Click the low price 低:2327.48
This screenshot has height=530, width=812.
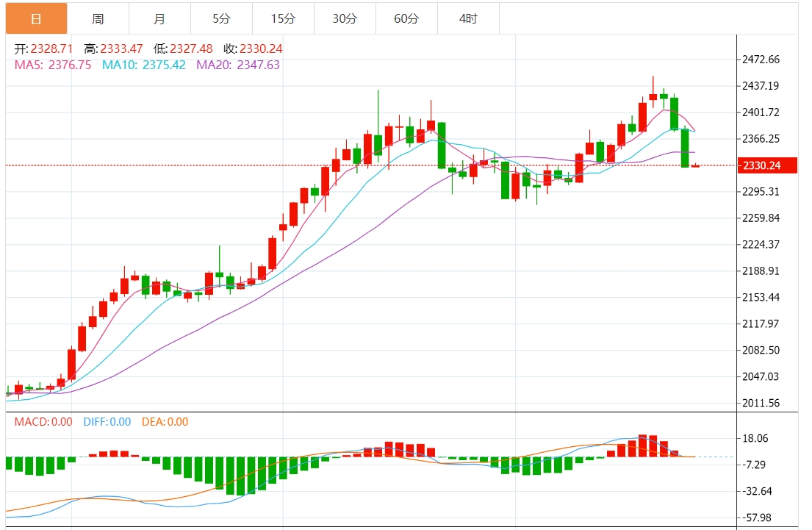pos(183,49)
